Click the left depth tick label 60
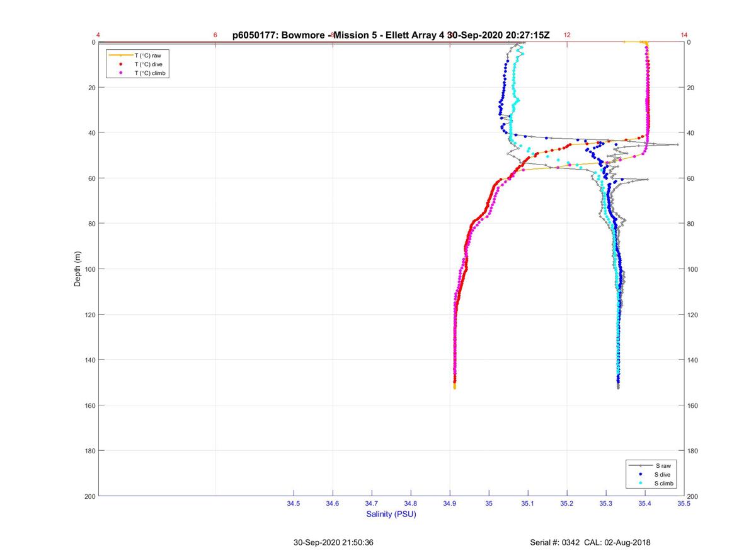The image size is (756, 558). (x=91, y=178)
